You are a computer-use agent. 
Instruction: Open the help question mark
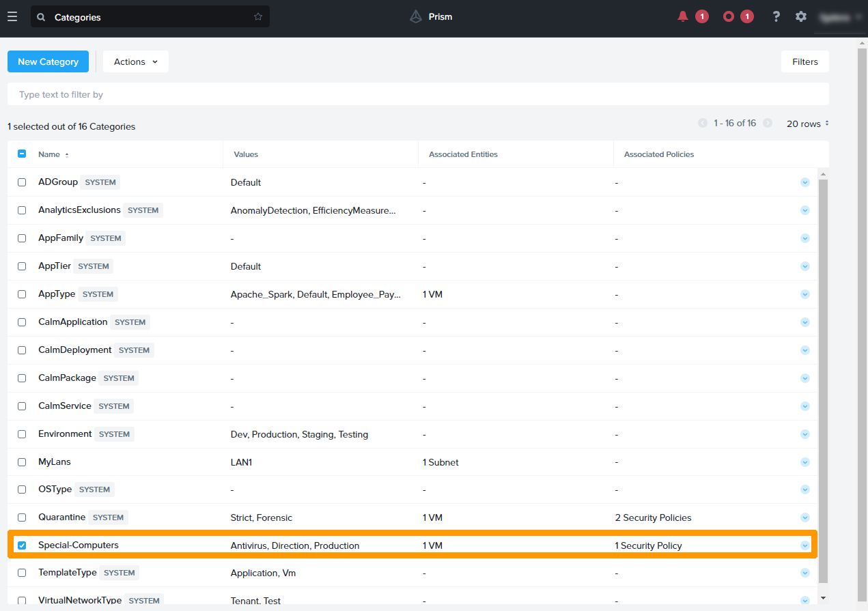click(776, 16)
